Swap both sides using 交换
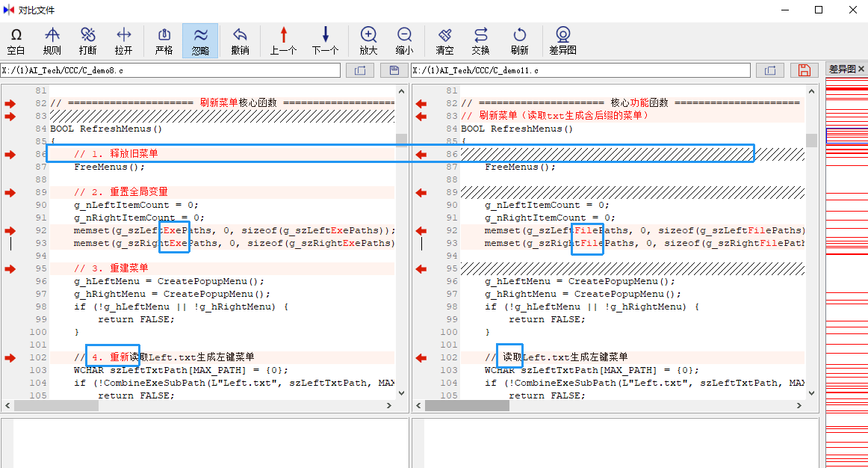 click(480, 41)
